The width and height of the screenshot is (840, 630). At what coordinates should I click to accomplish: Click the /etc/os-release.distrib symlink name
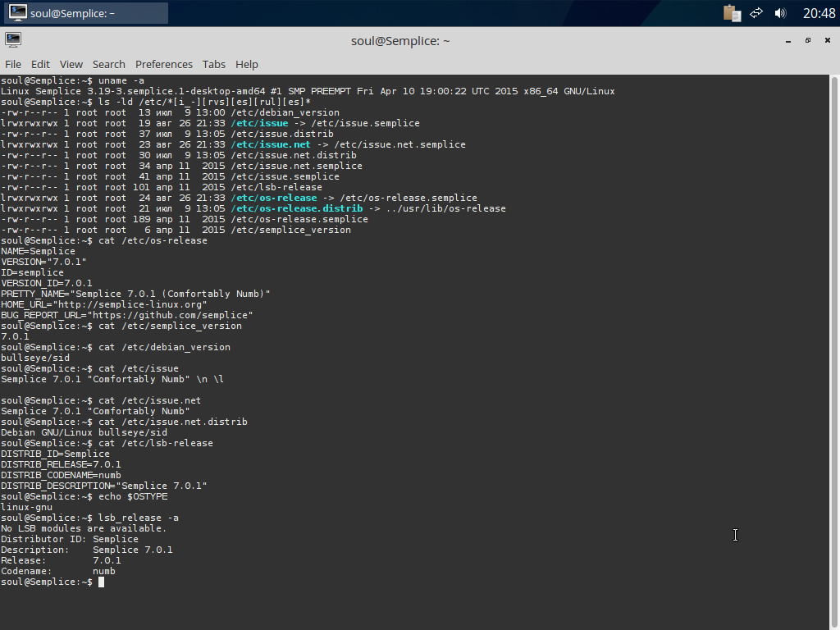pyautogui.click(x=297, y=208)
